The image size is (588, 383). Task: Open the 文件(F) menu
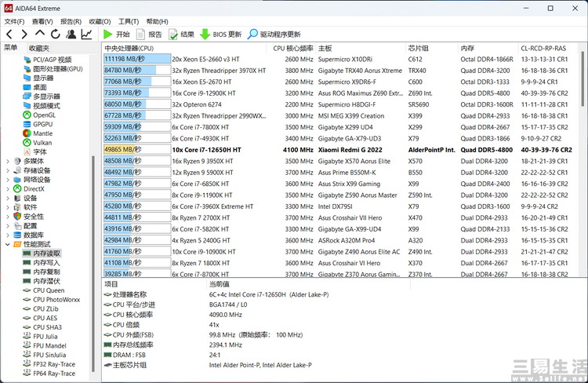pyautogui.click(x=14, y=21)
